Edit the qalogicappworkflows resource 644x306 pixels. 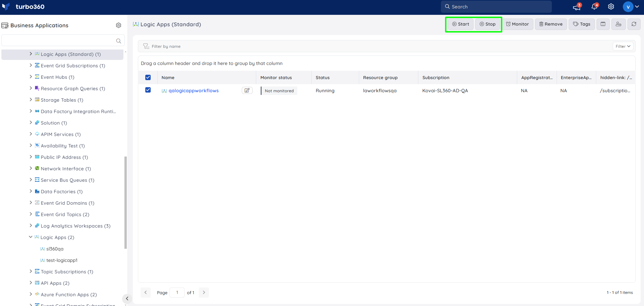click(x=247, y=91)
